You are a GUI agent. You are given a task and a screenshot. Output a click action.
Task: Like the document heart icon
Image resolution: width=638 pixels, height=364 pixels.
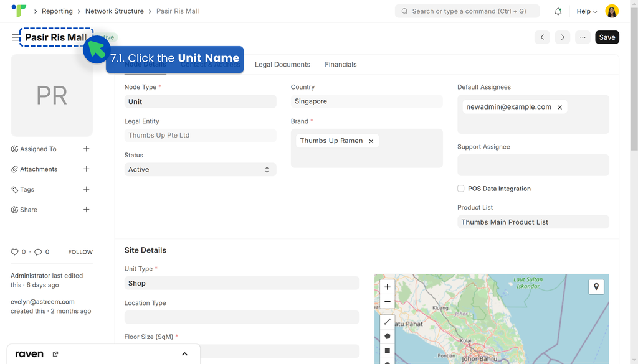15,252
